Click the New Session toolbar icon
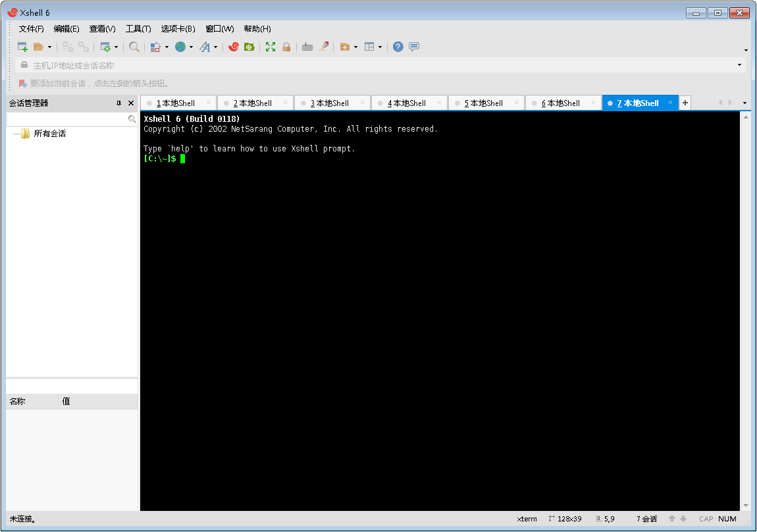Viewport: 757px width, 532px height. pyautogui.click(x=22, y=47)
